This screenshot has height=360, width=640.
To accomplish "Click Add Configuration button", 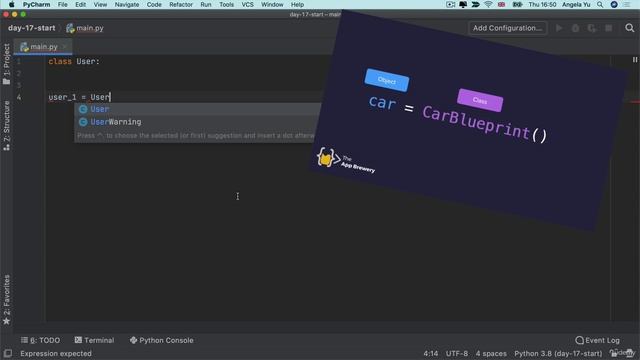I will pyautogui.click(x=507, y=28).
